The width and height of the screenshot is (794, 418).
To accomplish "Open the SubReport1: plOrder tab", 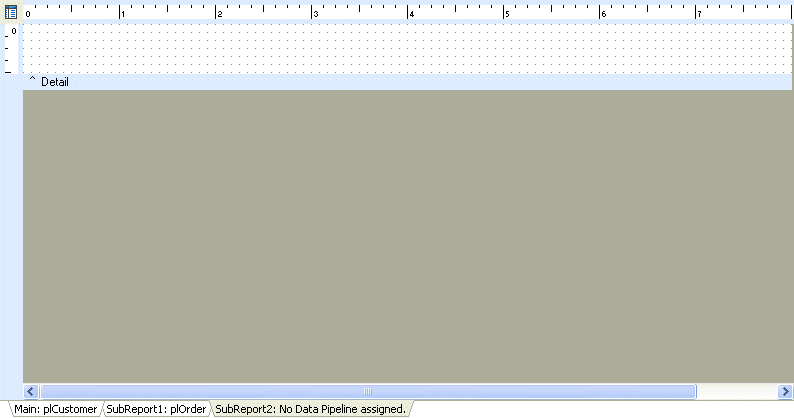I will 156,409.
